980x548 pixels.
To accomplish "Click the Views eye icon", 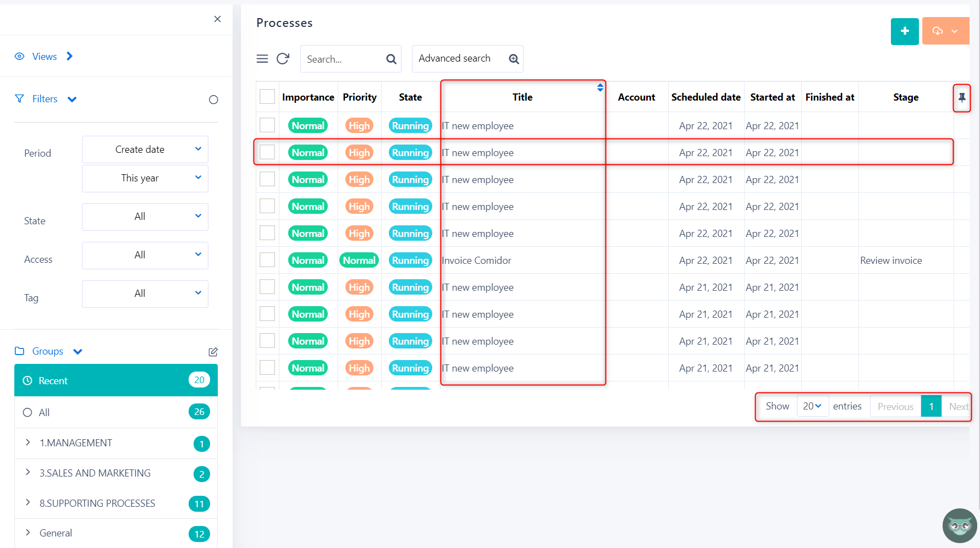I will pos(19,57).
